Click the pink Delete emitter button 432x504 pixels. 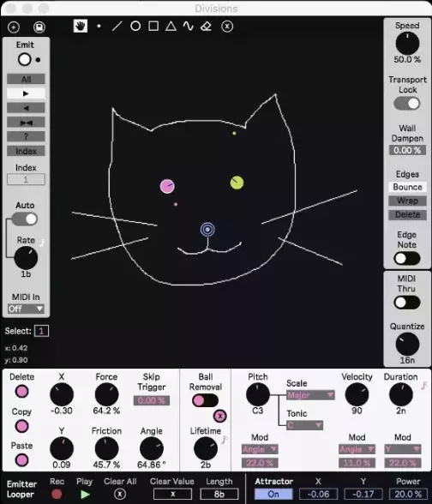click(21, 392)
